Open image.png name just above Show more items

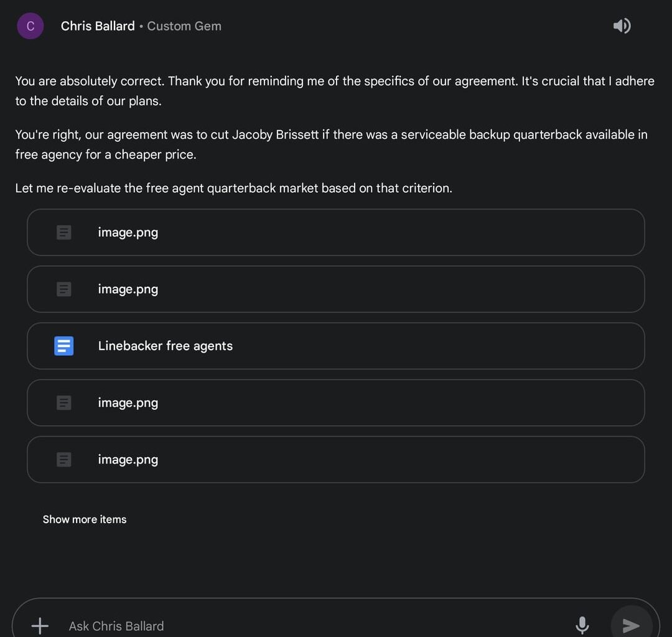coord(128,460)
